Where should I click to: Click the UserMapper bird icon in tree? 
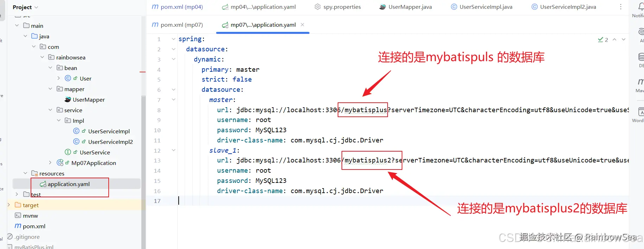(68, 100)
